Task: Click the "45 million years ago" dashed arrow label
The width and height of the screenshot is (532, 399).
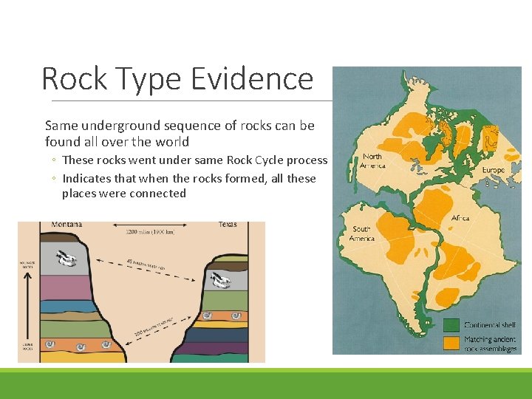Action: coord(146,265)
